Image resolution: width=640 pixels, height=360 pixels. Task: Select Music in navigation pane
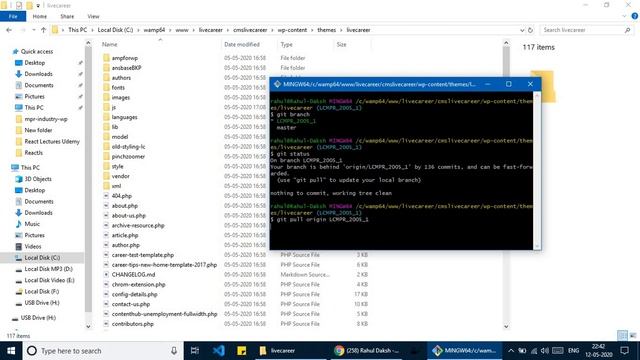[x=32, y=224]
